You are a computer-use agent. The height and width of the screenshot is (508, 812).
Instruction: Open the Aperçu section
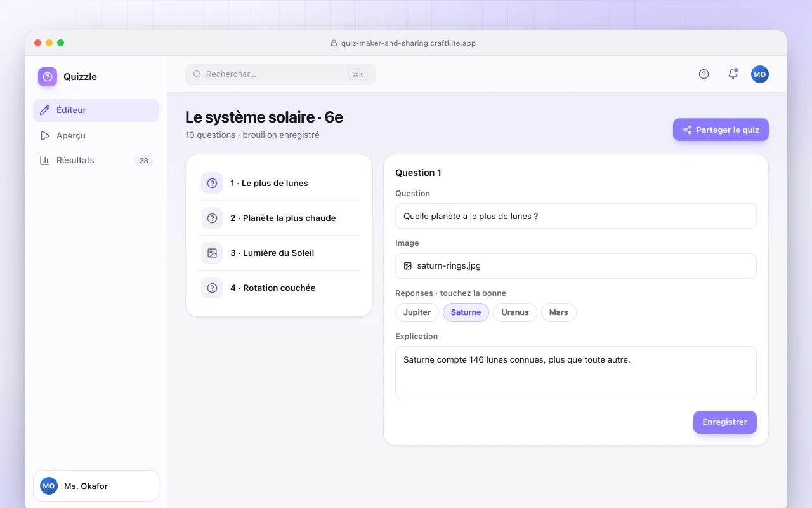pyautogui.click(x=96, y=135)
